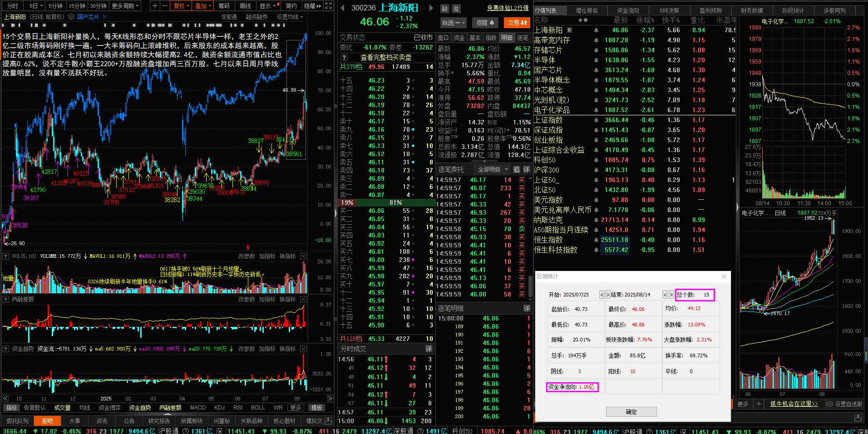
Task: Select 盘口 tab in quote panel
Action: coord(443,38)
